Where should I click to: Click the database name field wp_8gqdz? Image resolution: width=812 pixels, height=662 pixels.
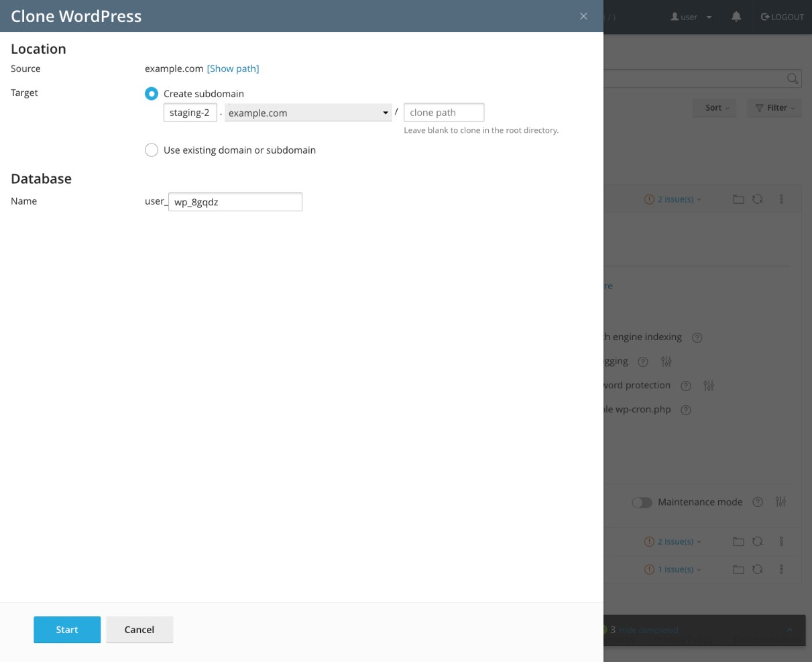click(x=235, y=202)
